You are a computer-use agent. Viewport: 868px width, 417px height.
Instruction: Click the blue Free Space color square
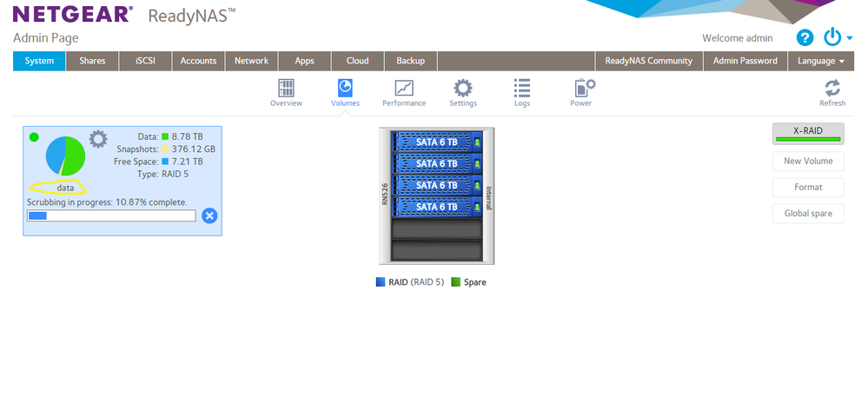[165, 162]
